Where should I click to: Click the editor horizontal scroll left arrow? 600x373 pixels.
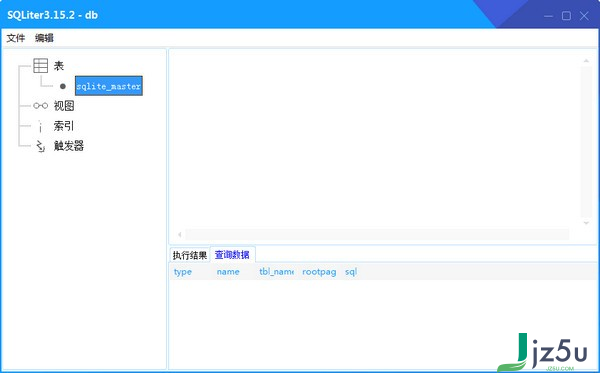tap(179, 234)
